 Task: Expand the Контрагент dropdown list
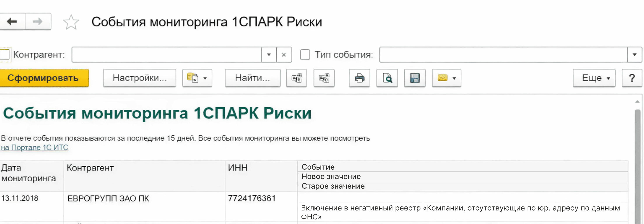(x=269, y=55)
